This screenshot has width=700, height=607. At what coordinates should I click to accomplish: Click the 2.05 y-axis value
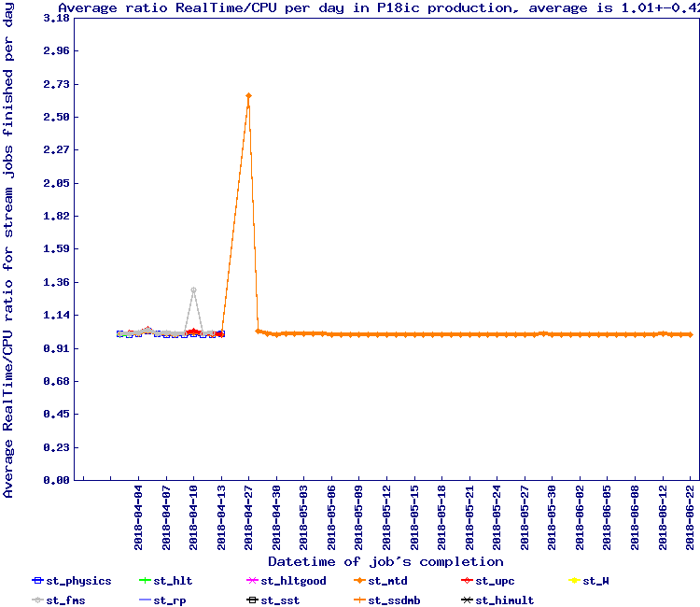[56, 183]
